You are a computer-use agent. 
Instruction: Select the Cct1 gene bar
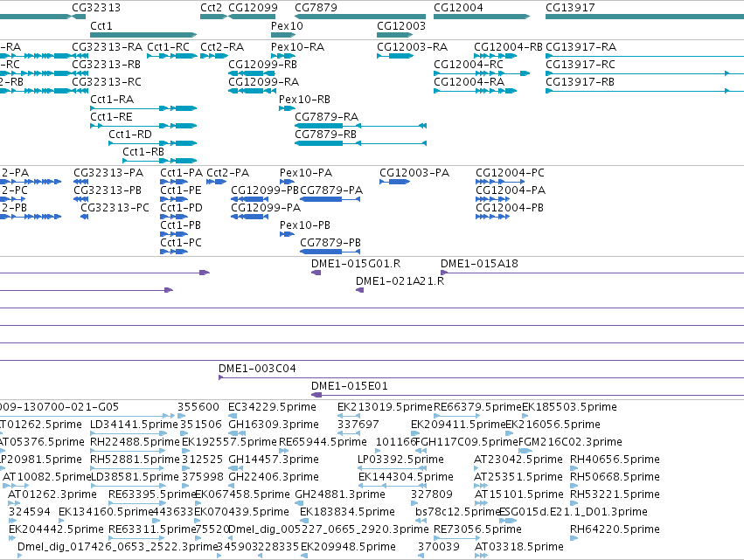pyautogui.click(x=143, y=35)
